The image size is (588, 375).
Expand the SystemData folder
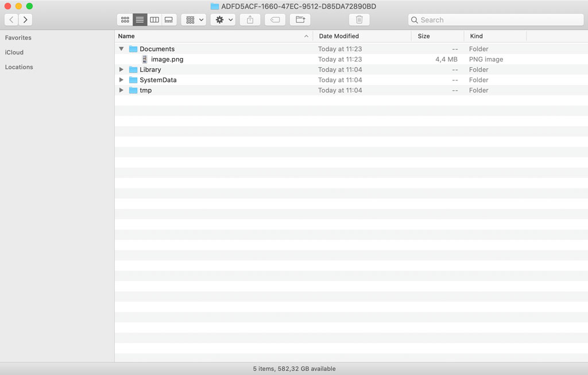point(121,80)
